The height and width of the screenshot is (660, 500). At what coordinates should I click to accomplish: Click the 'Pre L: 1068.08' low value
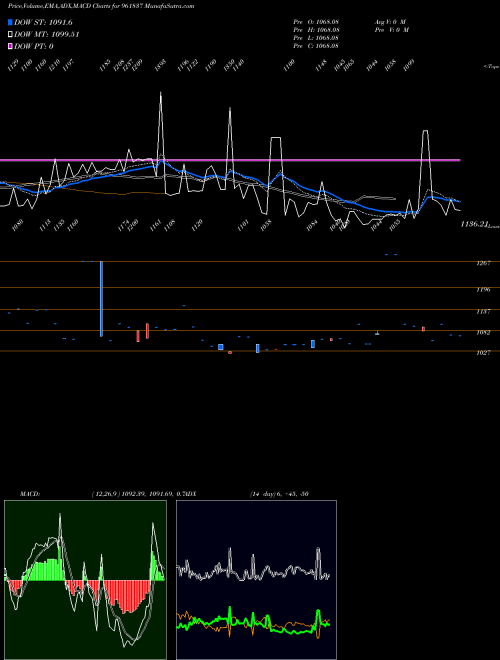click(316, 38)
